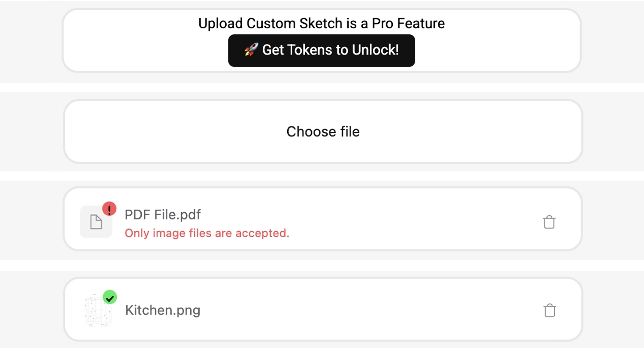Viewport: 644px width, 348px height.
Task: Select the PDF File.pdf filename
Action: pyautogui.click(x=162, y=214)
